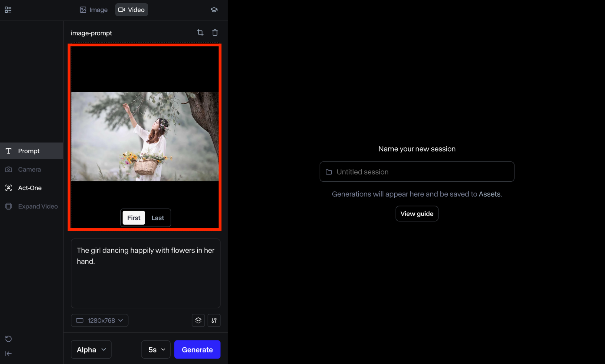605x364 pixels.
Task: Open the settings sliders icon
Action: pyautogui.click(x=214, y=320)
